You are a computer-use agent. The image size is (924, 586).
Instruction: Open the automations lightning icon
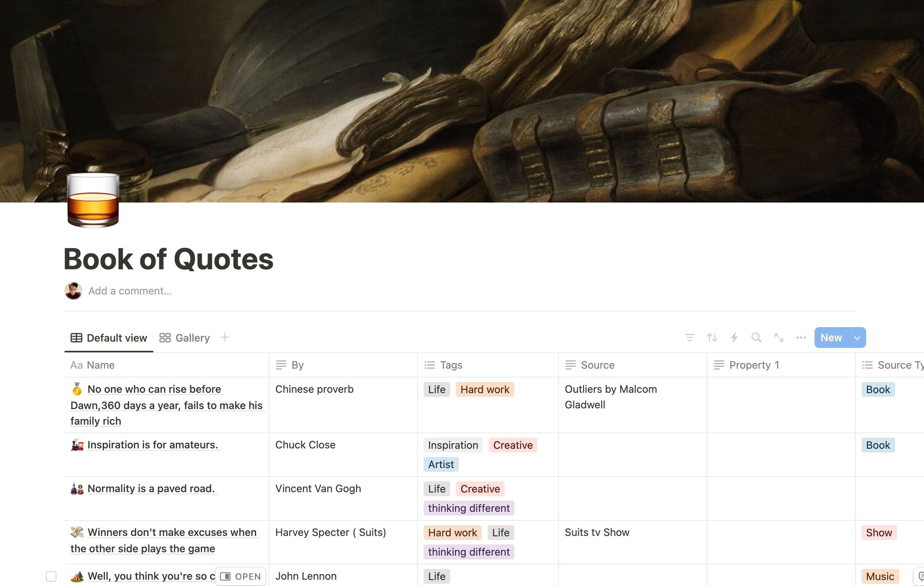click(734, 338)
